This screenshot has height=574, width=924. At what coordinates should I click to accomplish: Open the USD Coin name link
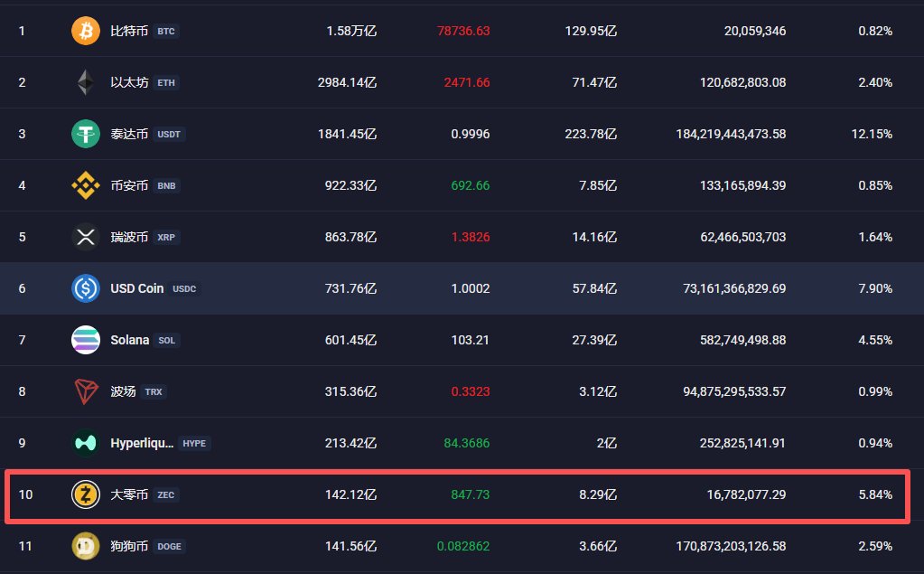point(136,288)
